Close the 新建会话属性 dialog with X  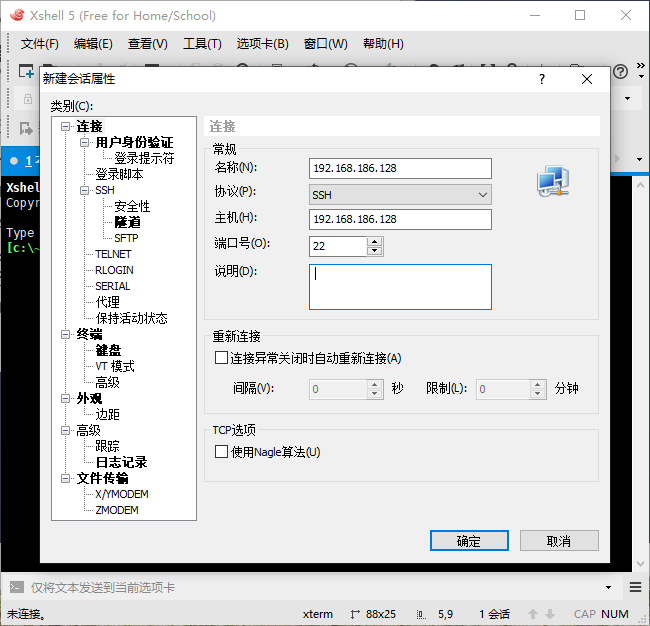587,79
